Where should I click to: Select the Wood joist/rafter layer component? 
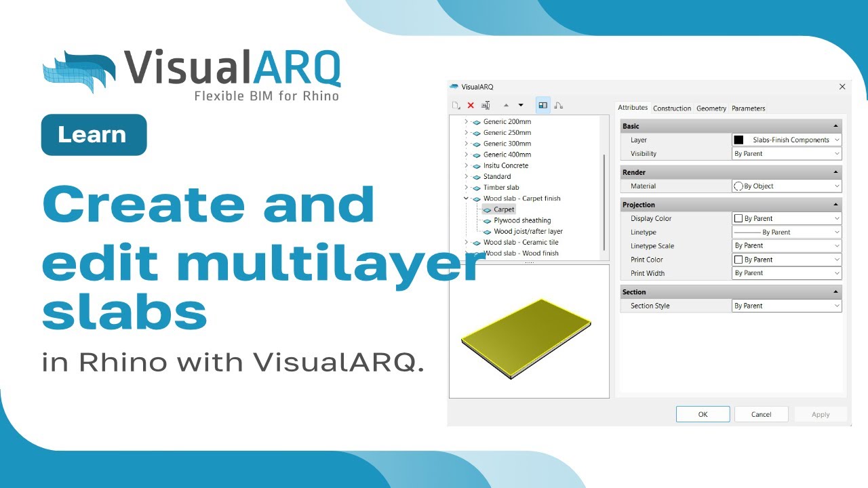[x=528, y=232]
